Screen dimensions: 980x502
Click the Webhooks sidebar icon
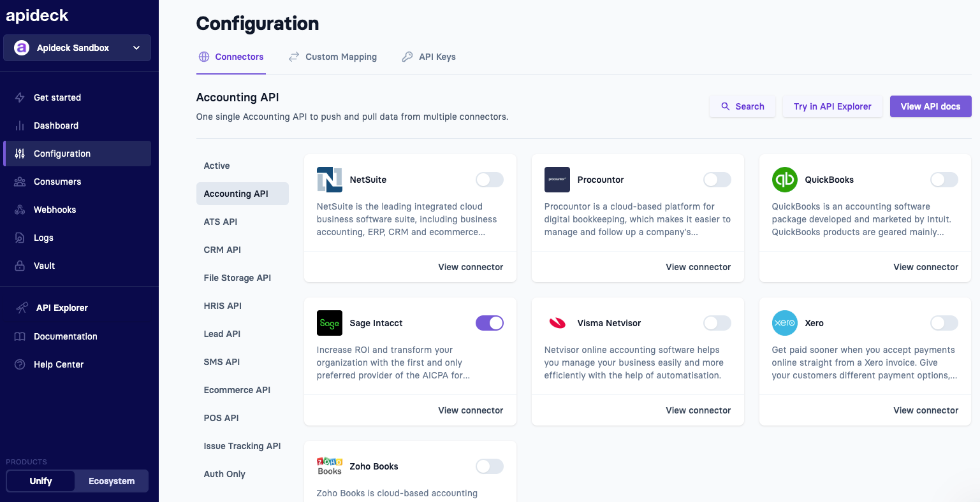click(x=20, y=210)
